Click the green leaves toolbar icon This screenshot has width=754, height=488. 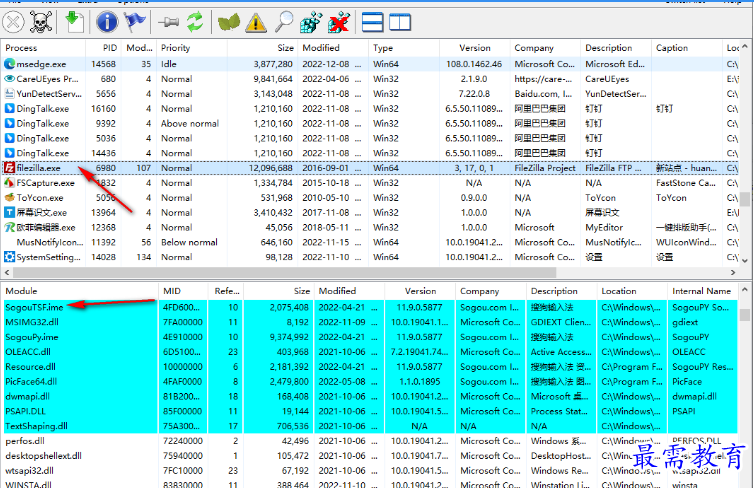(229, 22)
